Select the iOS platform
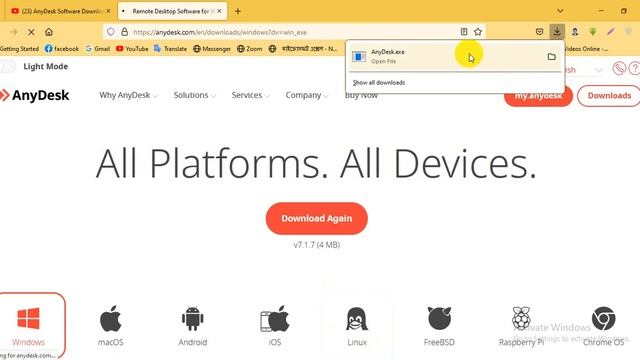This screenshot has width=640, height=360. pos(275,326)
